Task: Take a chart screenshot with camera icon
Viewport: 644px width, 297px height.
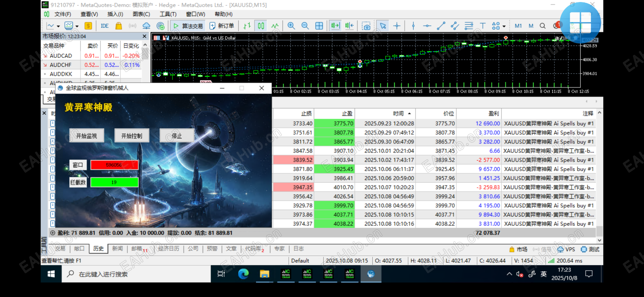Action: tap(366, 26)
